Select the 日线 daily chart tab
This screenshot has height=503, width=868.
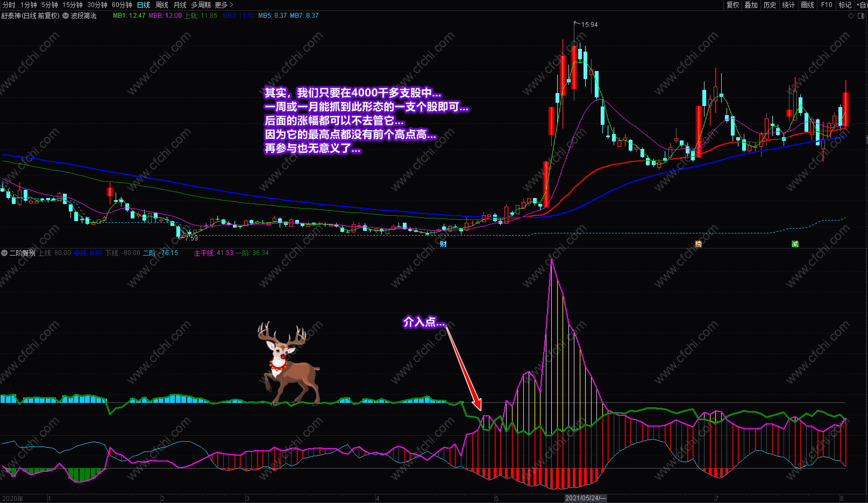pos(144,5)
